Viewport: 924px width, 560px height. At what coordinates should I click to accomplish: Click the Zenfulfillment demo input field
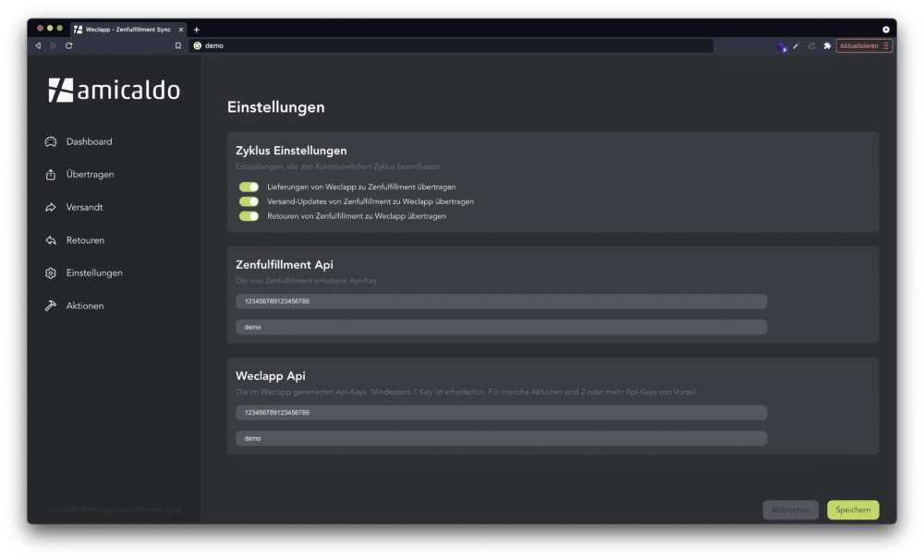click(x=501, y=327)
